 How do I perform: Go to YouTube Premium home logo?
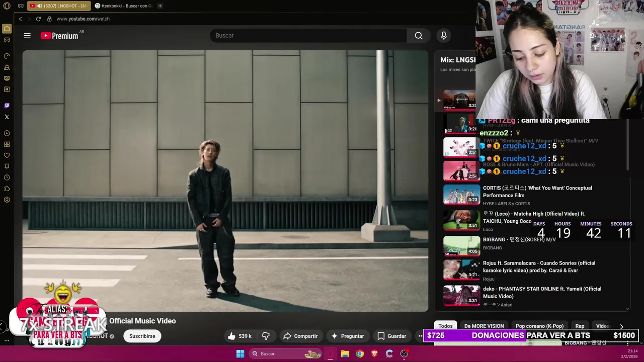[59, 36]
